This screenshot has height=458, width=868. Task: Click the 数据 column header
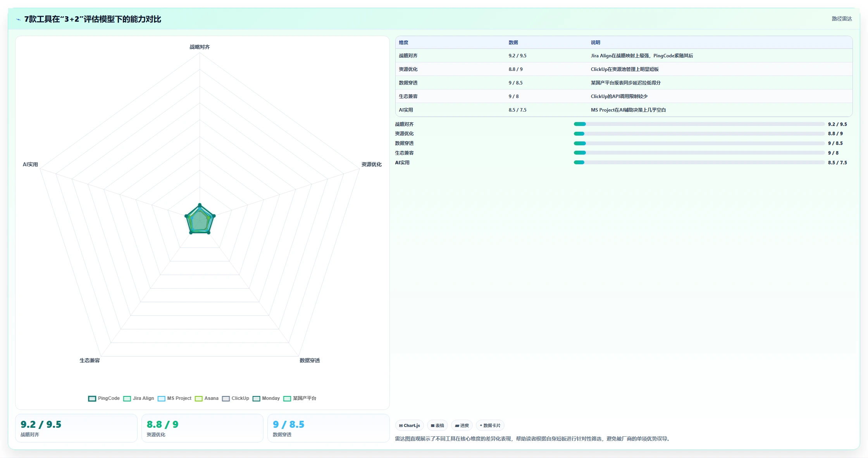coord(513,43)
